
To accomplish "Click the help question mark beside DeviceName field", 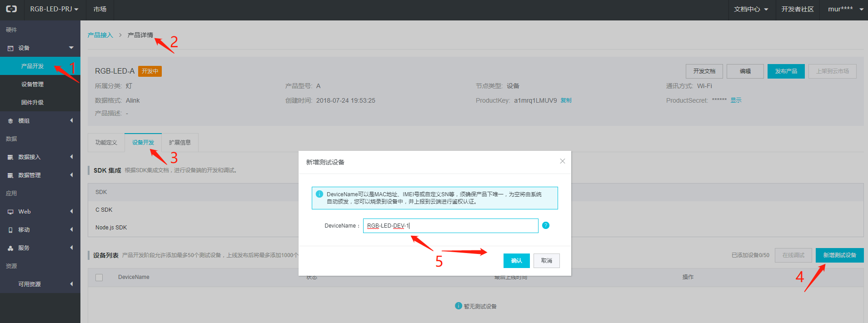I will [x=546, y=225].
